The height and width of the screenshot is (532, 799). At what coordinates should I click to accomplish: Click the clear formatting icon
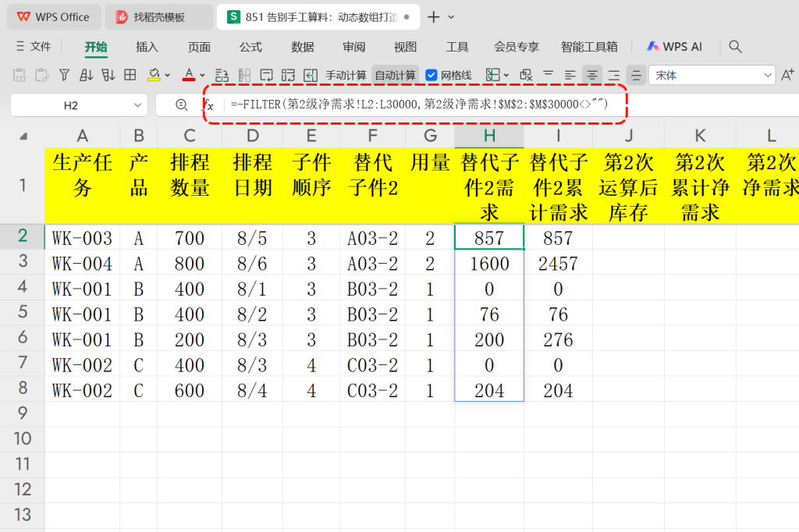[526, 76]
